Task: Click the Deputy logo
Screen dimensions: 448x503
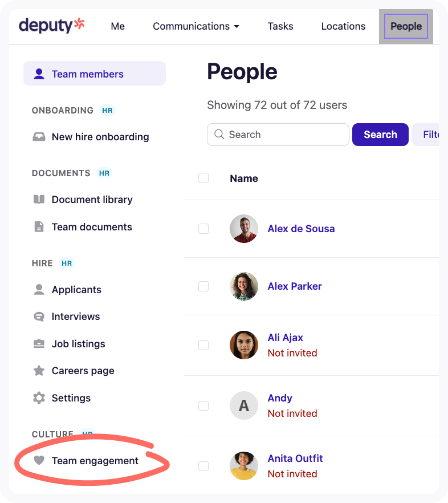Action: [x=52, y=26]
